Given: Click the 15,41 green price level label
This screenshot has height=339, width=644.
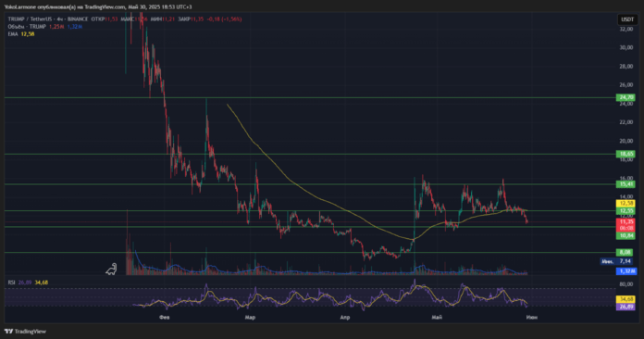Looking at the screenshot, I should coord(625,184).
